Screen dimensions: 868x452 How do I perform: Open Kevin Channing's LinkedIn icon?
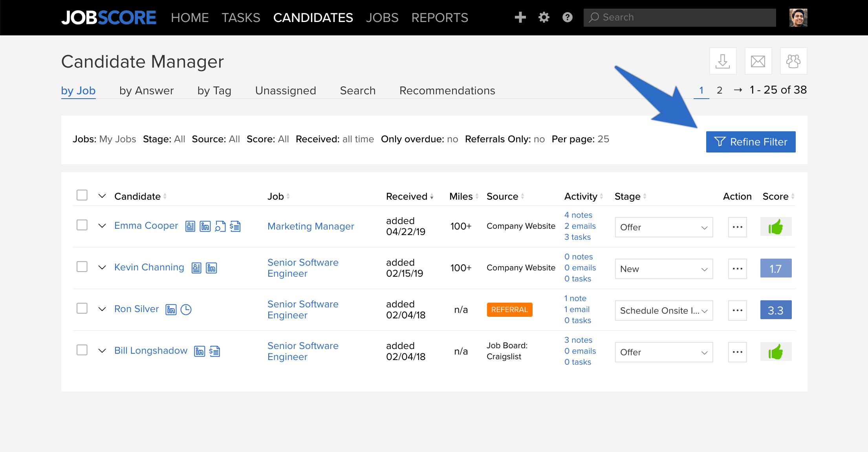point(211,268)
